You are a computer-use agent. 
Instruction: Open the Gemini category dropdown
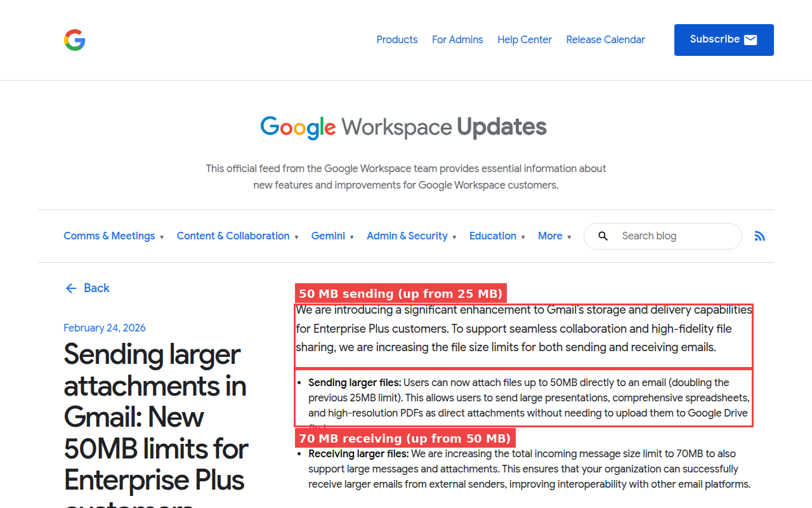[x=329, y=236]
